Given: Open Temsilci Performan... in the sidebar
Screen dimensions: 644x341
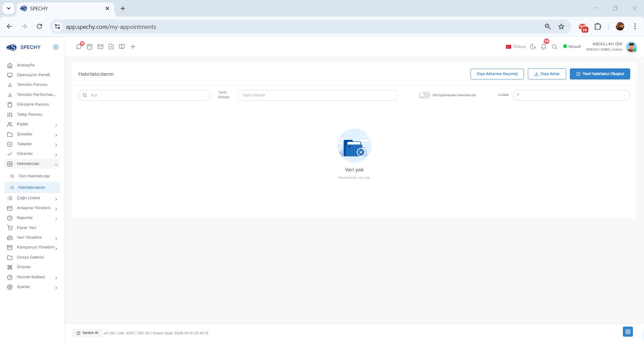Looking at the screenshot, I should [32, 95].
